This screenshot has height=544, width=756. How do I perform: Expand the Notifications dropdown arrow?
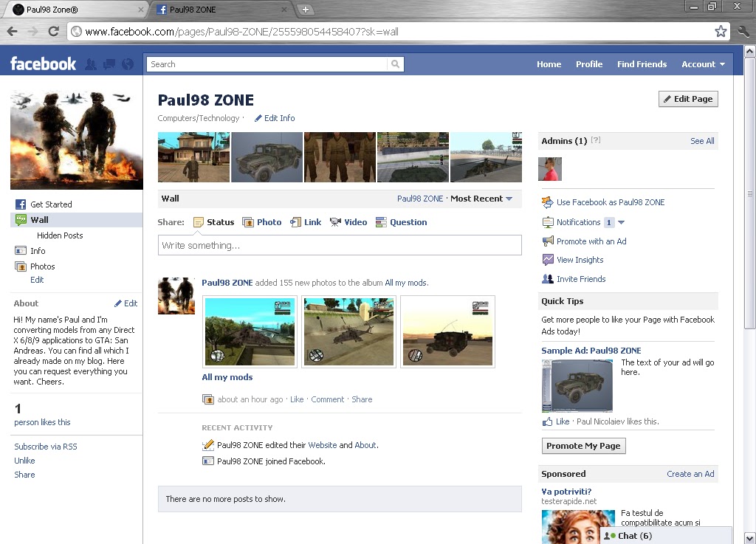pos(621,222)
